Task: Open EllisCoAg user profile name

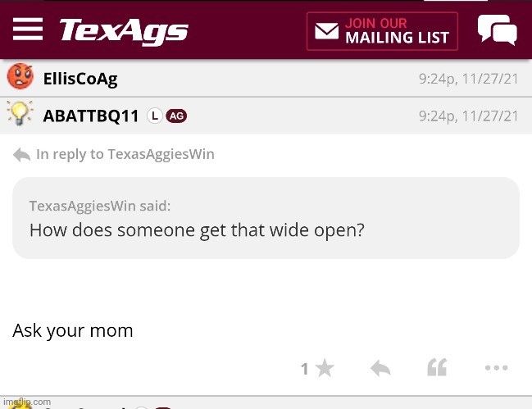Action: (80, 79)
